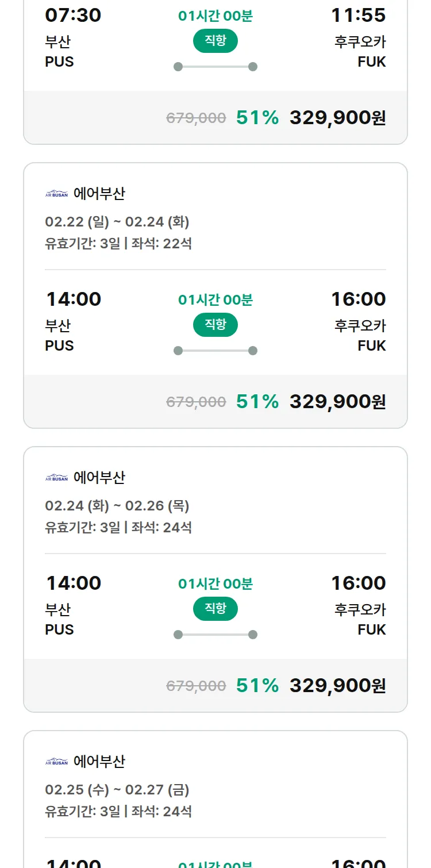Click Air Busan logo on 02.24 flight card
Screen dimensions: 431x868
(56, 478)
